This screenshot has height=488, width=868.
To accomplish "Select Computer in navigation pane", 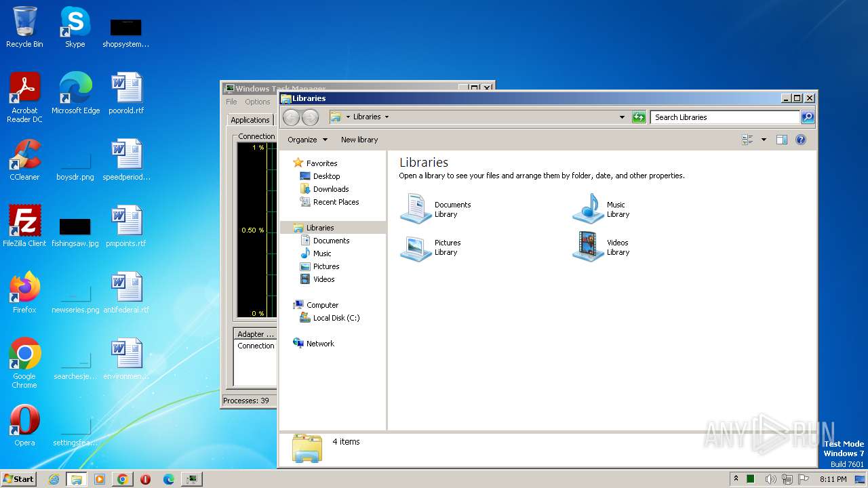I will coord(322,305).
